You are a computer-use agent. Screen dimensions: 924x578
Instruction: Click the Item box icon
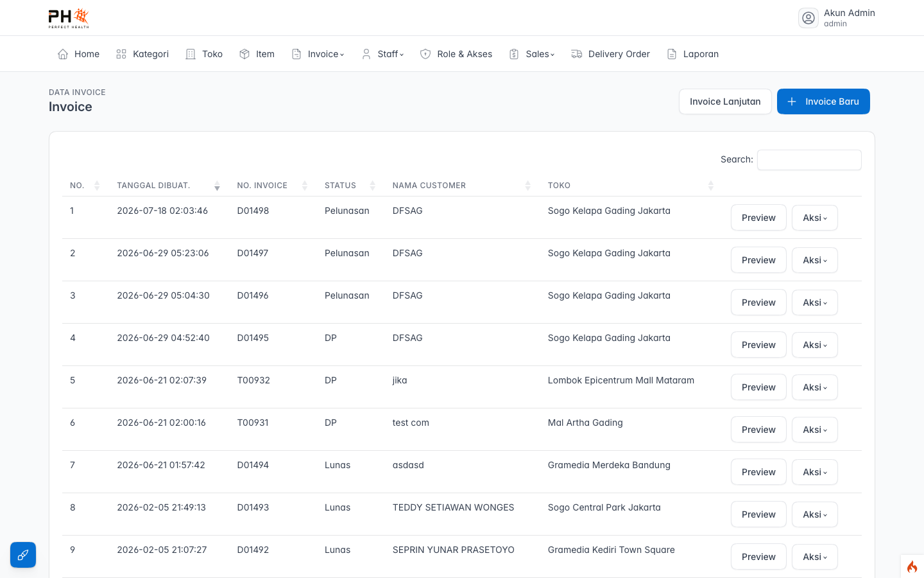tap(244, 54)
